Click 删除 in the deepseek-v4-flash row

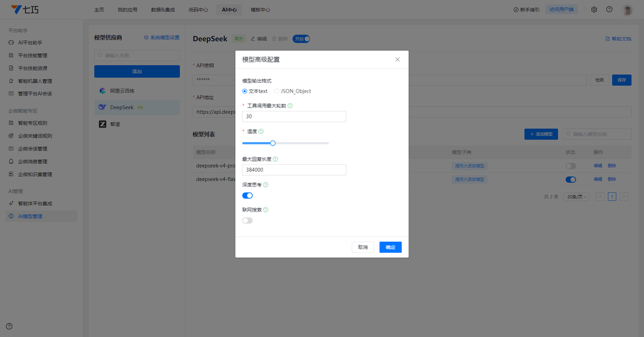(612, 179)
